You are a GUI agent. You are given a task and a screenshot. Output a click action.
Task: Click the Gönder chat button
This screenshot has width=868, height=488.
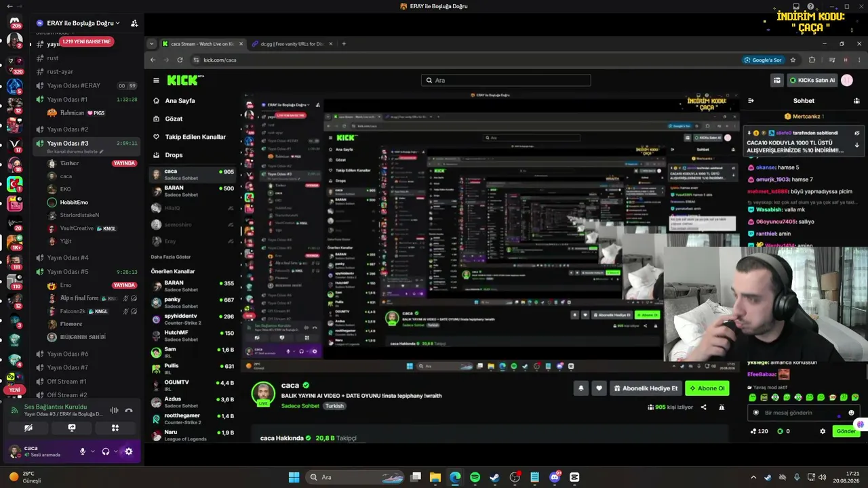[846, 431]
